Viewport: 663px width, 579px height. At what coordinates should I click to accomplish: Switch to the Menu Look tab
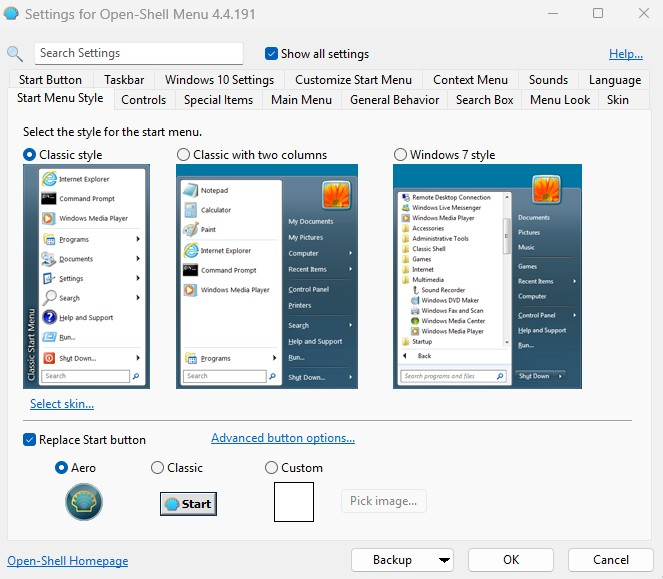560,100
